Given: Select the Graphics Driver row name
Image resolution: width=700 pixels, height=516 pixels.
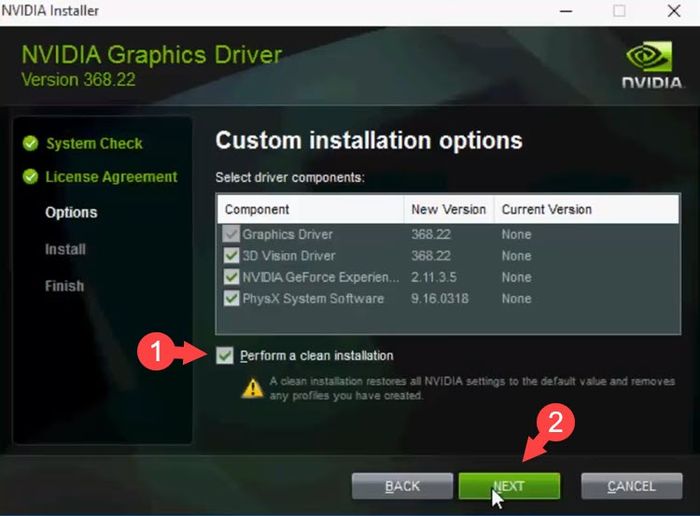Looking at the screenshot, I should tap(288, 234).
